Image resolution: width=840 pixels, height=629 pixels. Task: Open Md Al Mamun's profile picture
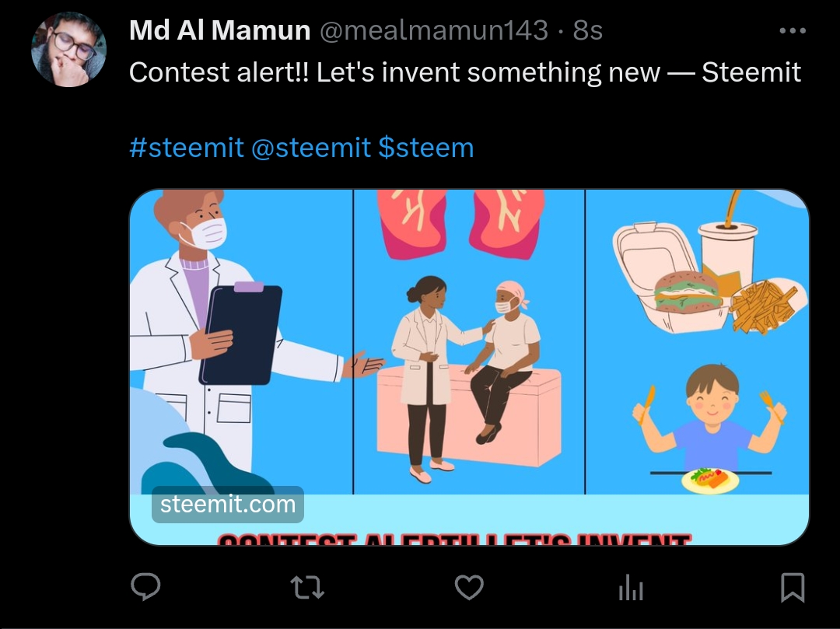[x=68, y=49]
